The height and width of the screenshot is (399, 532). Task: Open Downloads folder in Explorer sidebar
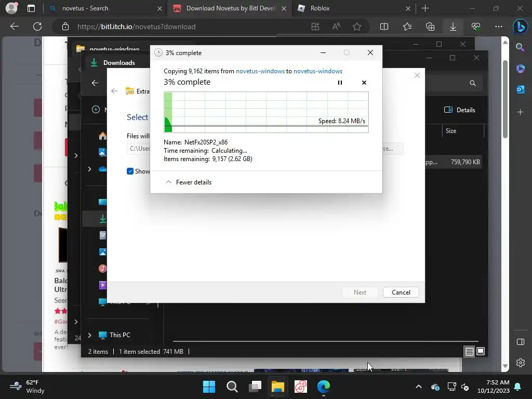pos(102,219)
